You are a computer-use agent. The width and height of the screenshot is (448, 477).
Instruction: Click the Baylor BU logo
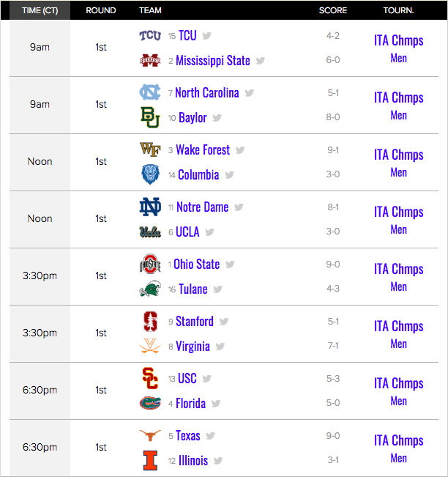pos(150,117)
